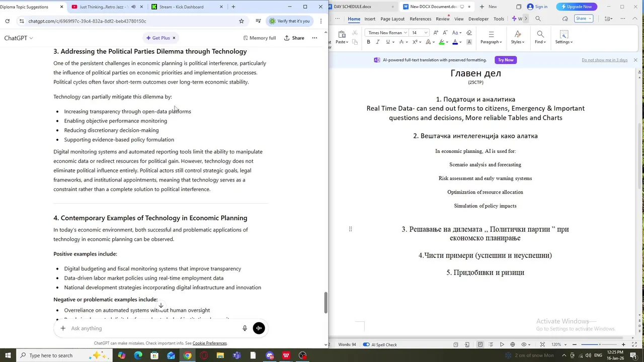Start ChatGPT voice mode

coord(259,328)
